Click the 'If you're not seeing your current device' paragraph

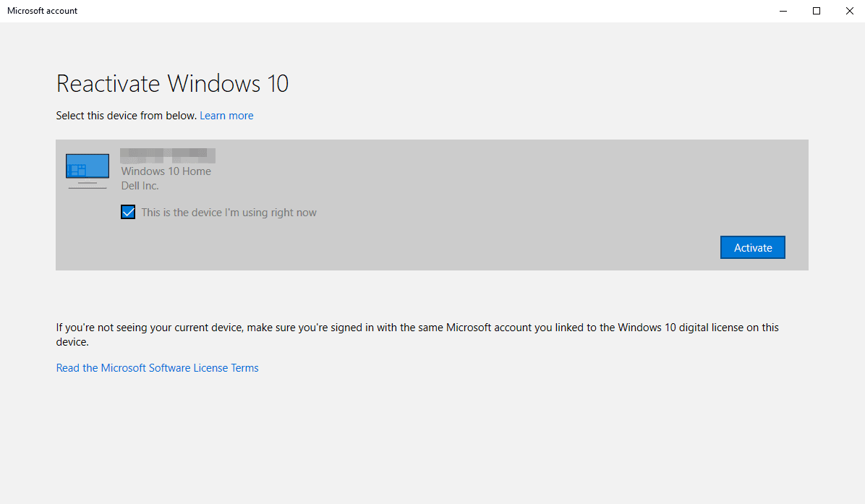pyautogui.click(x=417, y=335)
